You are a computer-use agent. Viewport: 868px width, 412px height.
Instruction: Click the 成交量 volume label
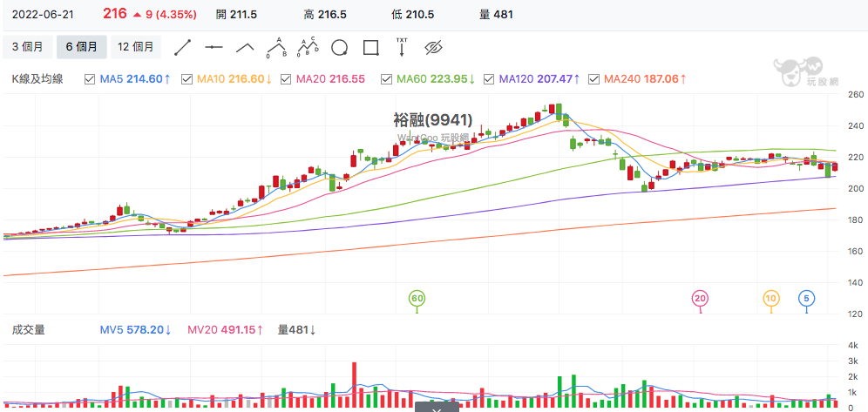coord(28,330)
